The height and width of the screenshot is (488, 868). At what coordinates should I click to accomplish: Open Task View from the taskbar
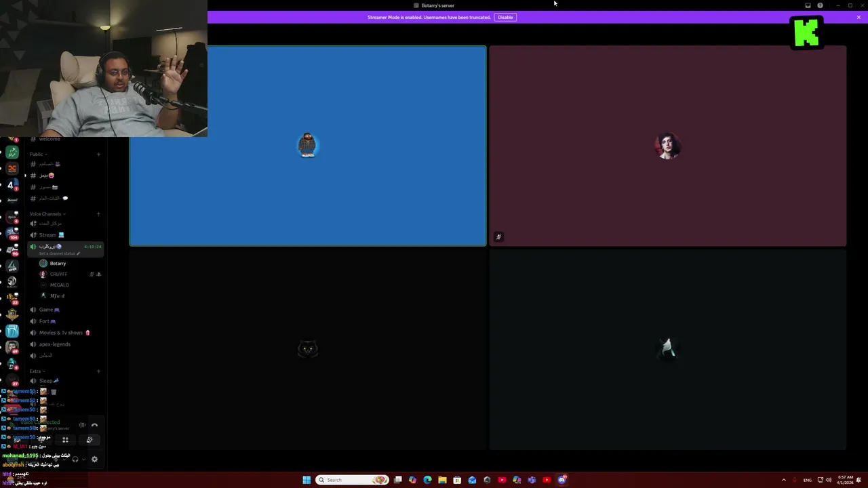pyautogui.click(x=398, y=480)
